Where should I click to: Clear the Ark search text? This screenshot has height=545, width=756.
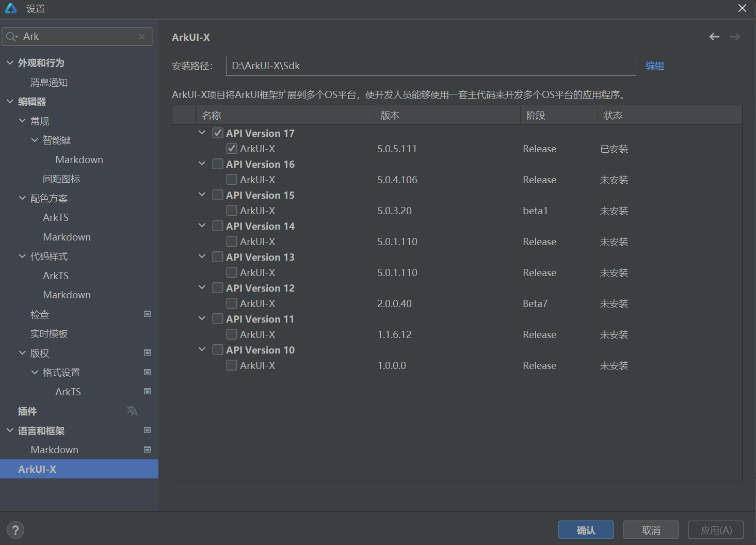[x=142, y=37]
